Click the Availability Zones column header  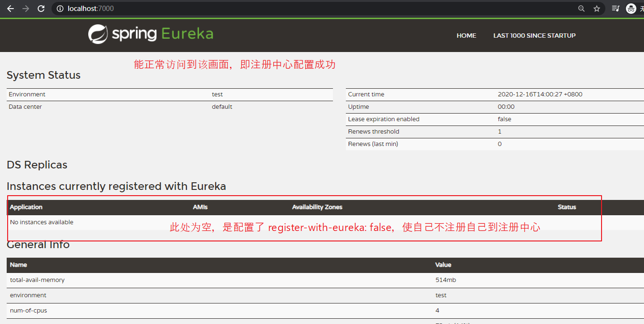click(x=317, y=207)
